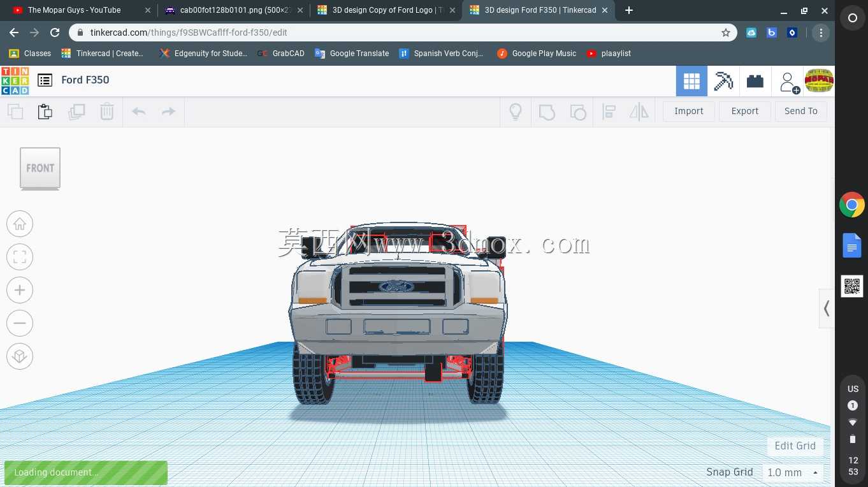This screenshot has width=868, height=487.
Task: Open the Chrome OS launcher circle
Action: [852, 18]
